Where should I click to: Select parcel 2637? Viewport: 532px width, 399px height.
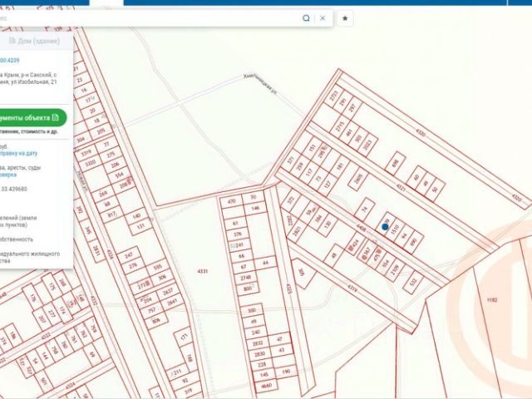168,291
